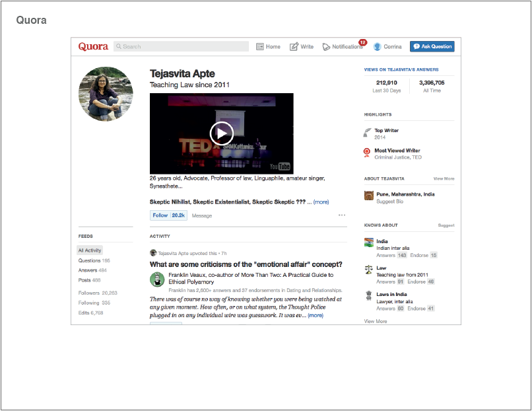Endorse Tejasvita for Laws in India

tap(420, 309)
